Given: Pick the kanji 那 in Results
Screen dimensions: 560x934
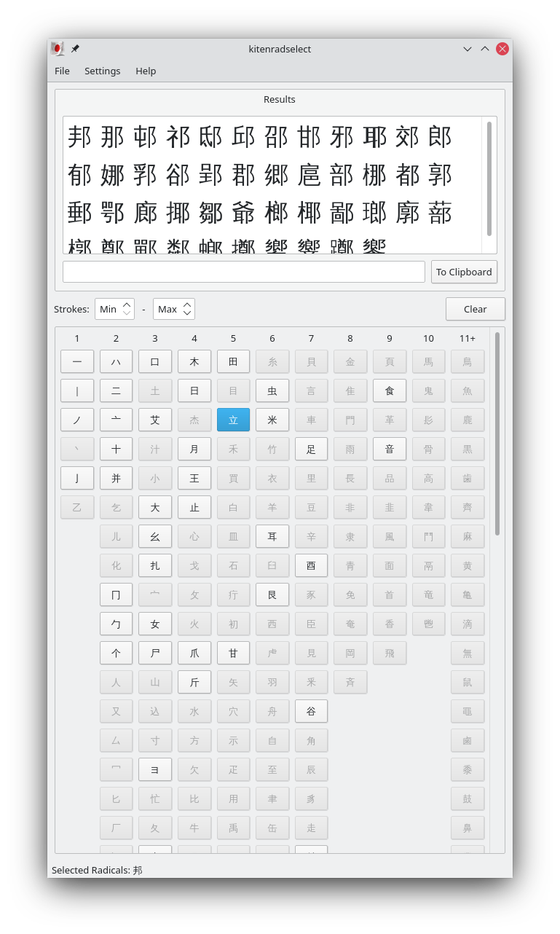Looking at the screenshot, I should (x=112, y=137).
